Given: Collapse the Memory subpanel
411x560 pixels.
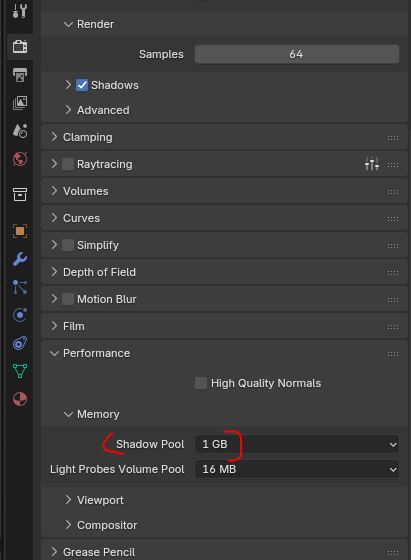Looking at the screenshot, I should point(68,414).
